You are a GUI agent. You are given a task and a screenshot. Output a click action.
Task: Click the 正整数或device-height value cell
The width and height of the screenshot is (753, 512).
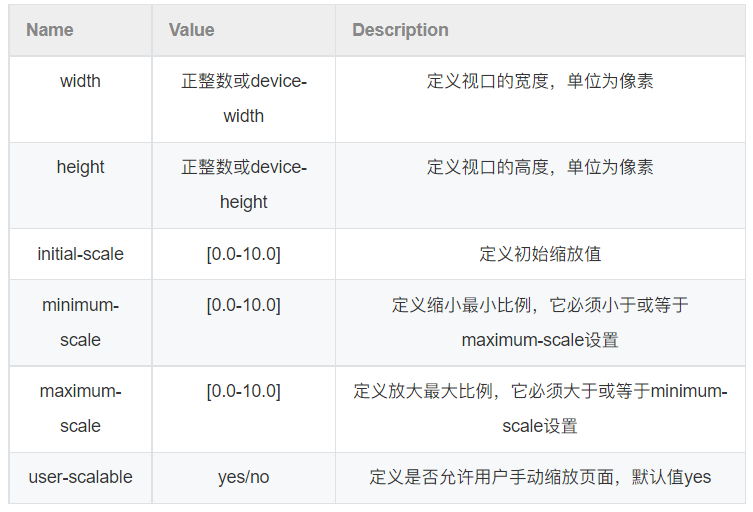click(x=244, y=184)
